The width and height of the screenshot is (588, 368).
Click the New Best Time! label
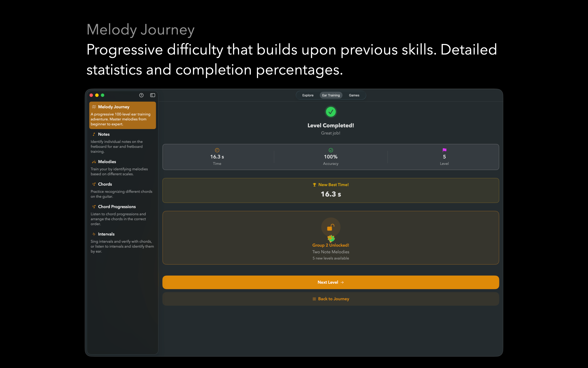[x=333, y=185]
